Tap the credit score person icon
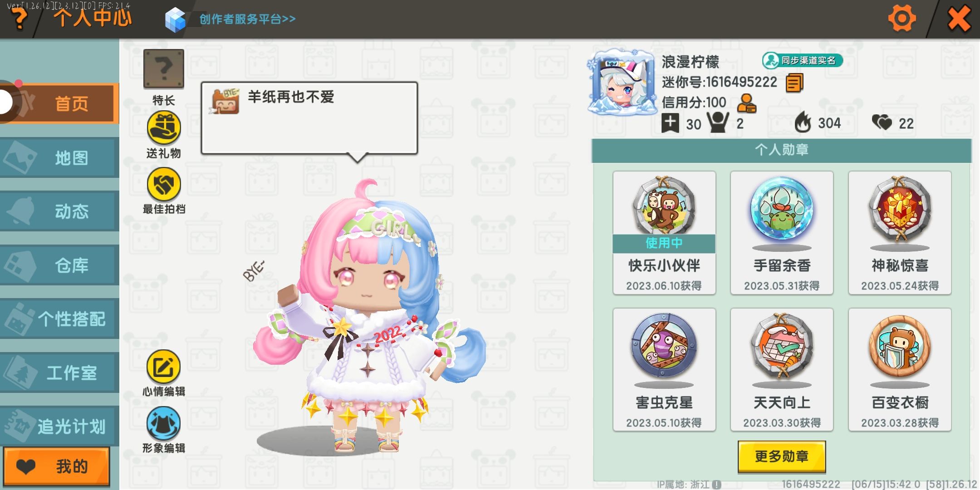 (746, 103)
